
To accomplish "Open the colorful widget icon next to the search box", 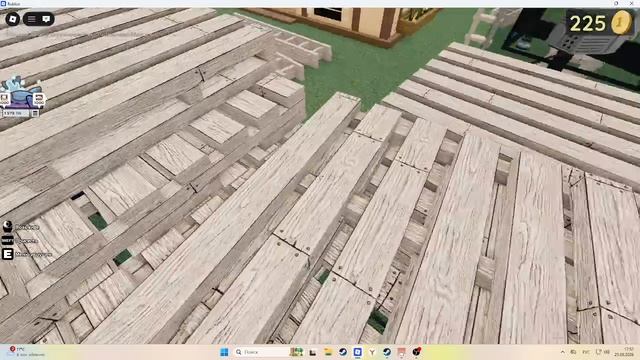I will [296, 352].
